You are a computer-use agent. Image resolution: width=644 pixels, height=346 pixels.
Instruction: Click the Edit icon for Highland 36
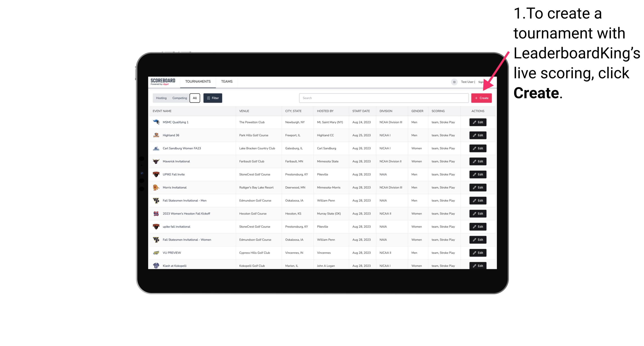(477, 135)
